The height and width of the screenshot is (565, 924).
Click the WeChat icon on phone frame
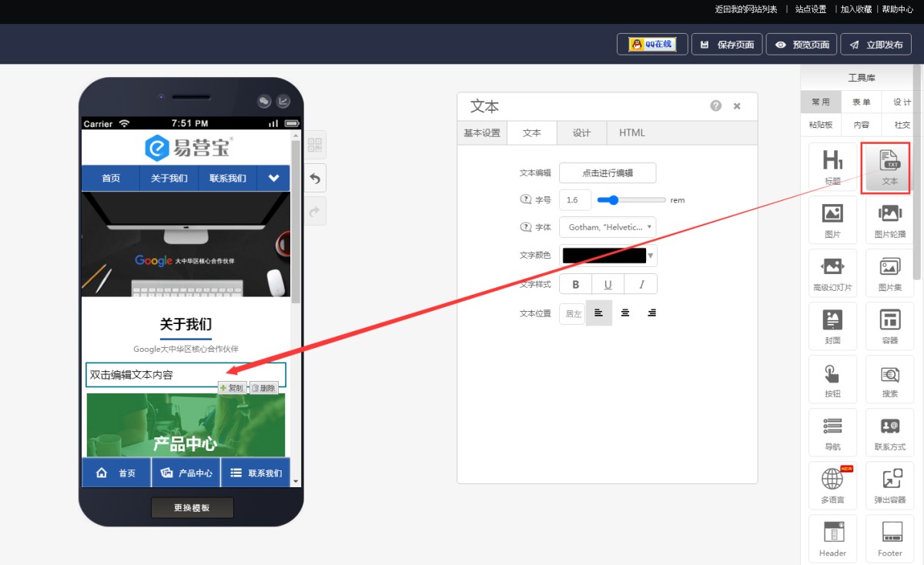click(x=264, y=101)
